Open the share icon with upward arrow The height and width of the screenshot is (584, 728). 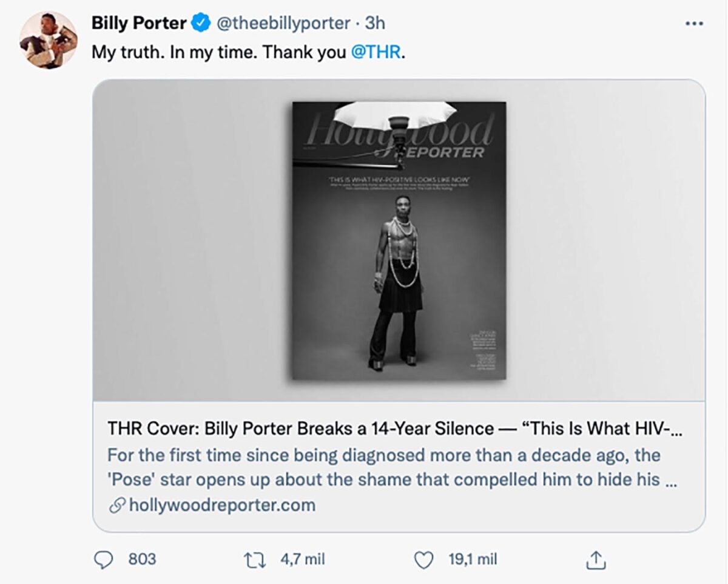click(598, 558)
